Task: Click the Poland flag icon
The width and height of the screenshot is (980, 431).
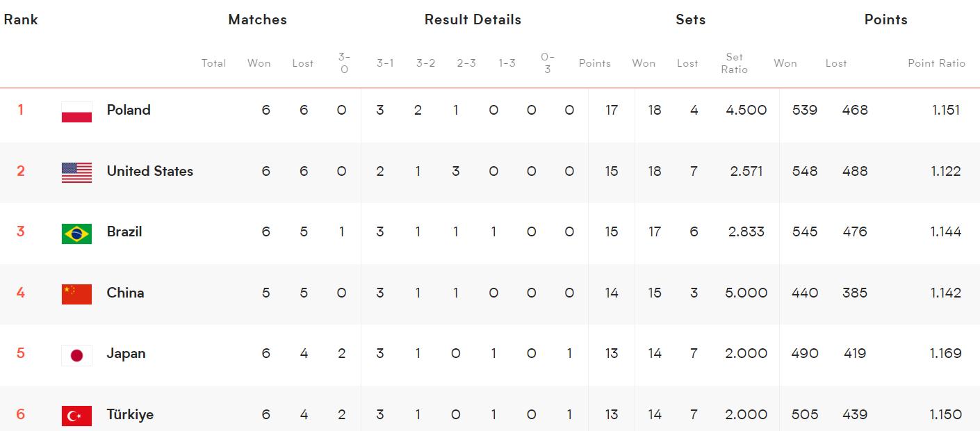Action: 76,111
